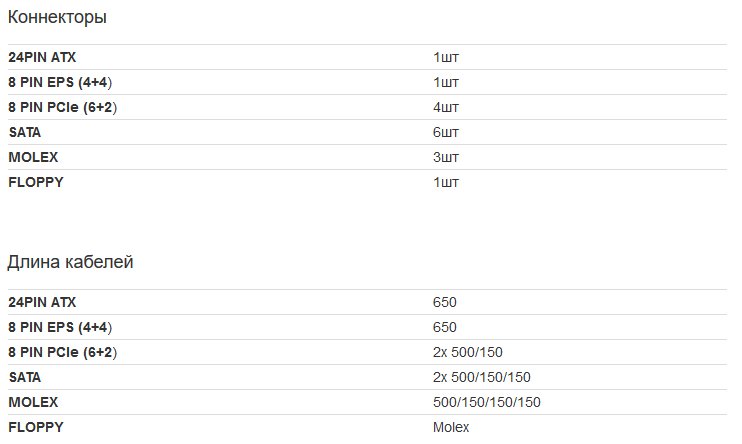Click the 4шт value for PCIe

pyautogui.click(x=445, y=107)
